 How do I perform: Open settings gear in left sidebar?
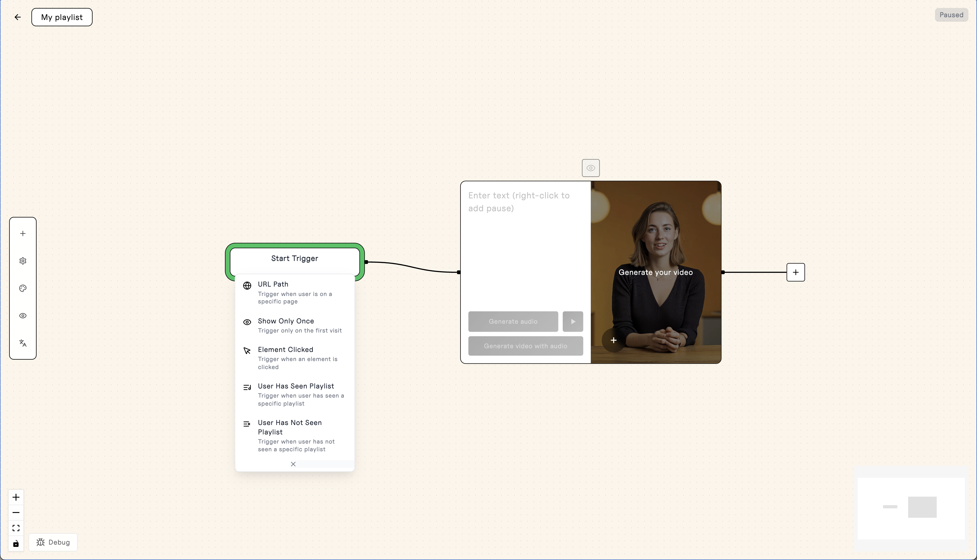(23, 261)
